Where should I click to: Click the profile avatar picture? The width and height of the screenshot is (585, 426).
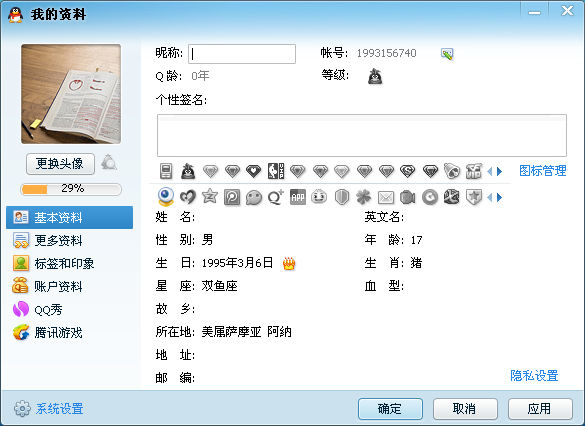click(71, 94)
